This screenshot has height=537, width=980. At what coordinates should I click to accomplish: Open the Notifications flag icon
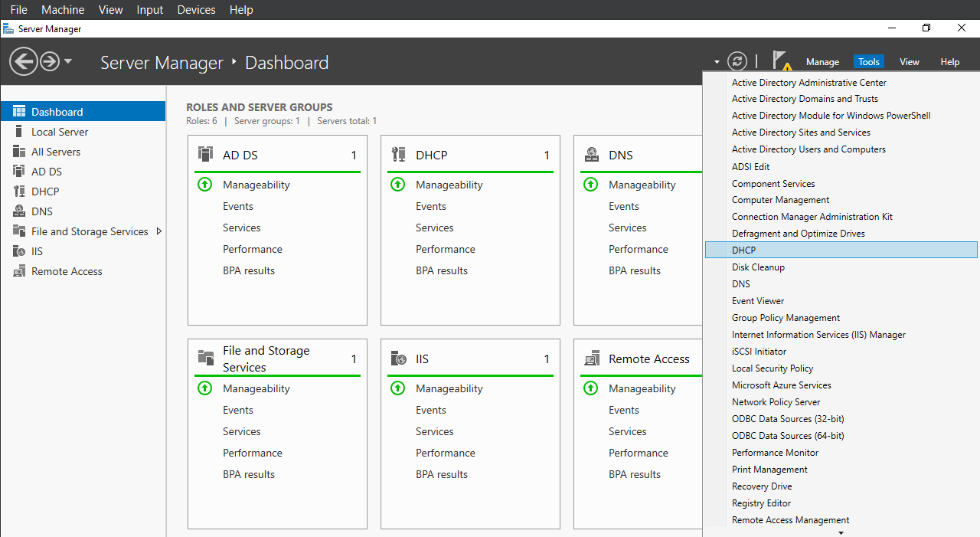[781, 61]
